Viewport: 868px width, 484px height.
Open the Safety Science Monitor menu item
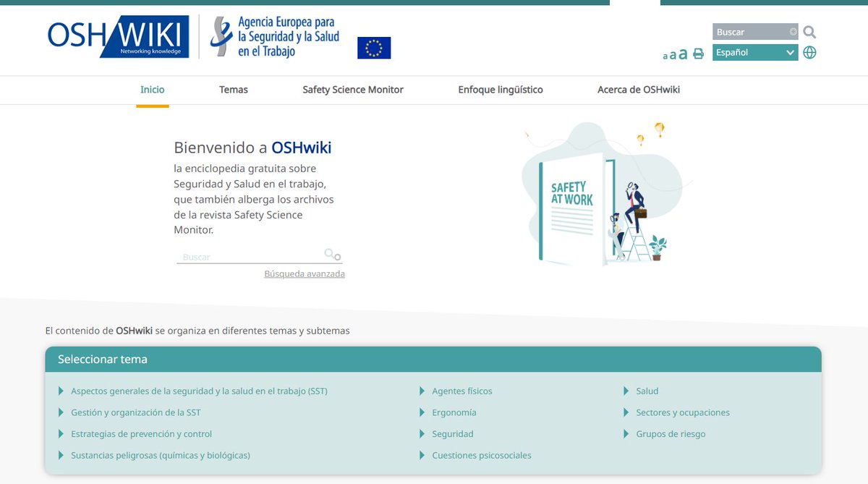coord(354,89)
